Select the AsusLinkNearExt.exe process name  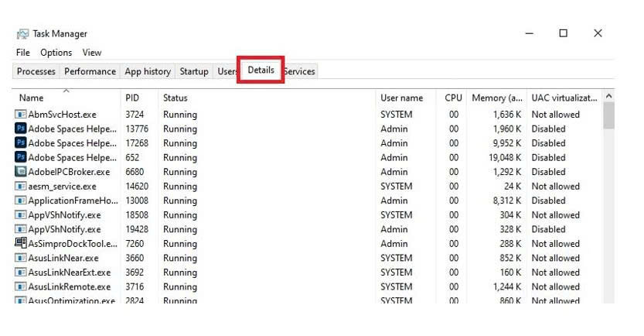pos(70,273)
